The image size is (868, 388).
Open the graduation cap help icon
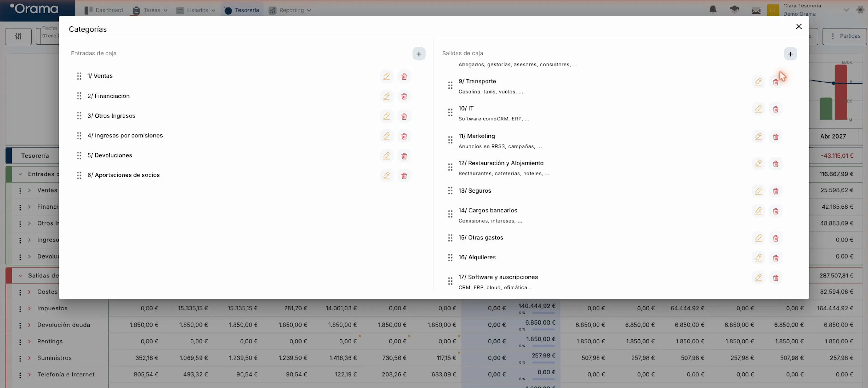tap(734, 9)
